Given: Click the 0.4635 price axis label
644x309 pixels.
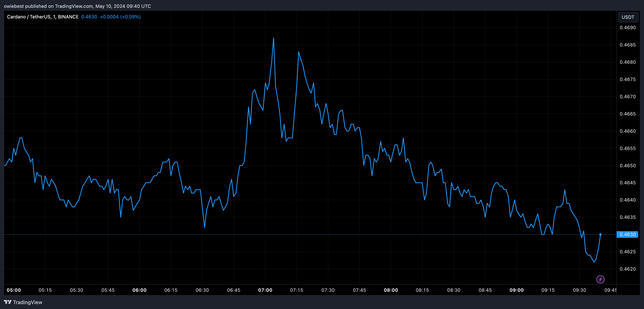Looking at the screenshot, I should pyautogui.click(x=628, y=217).
